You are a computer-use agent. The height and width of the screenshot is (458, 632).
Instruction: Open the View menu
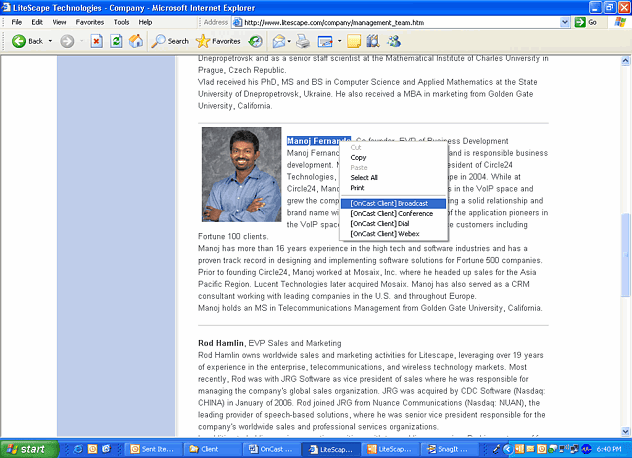coord(59,22)
